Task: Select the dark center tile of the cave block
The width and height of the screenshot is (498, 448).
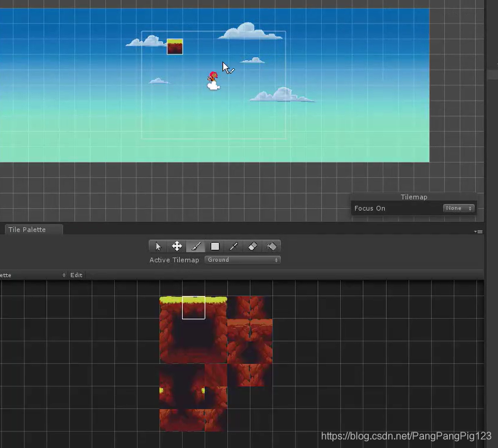Action: coord(193,330)
